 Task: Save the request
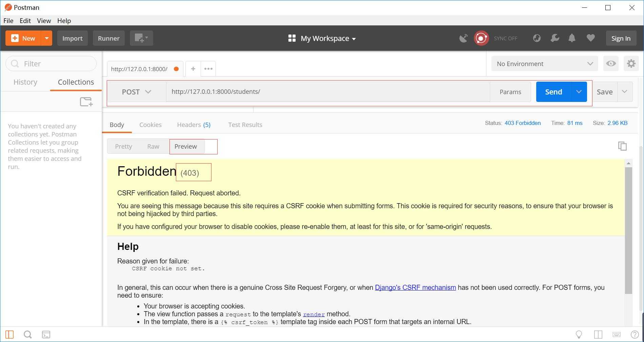pos(605,92)
